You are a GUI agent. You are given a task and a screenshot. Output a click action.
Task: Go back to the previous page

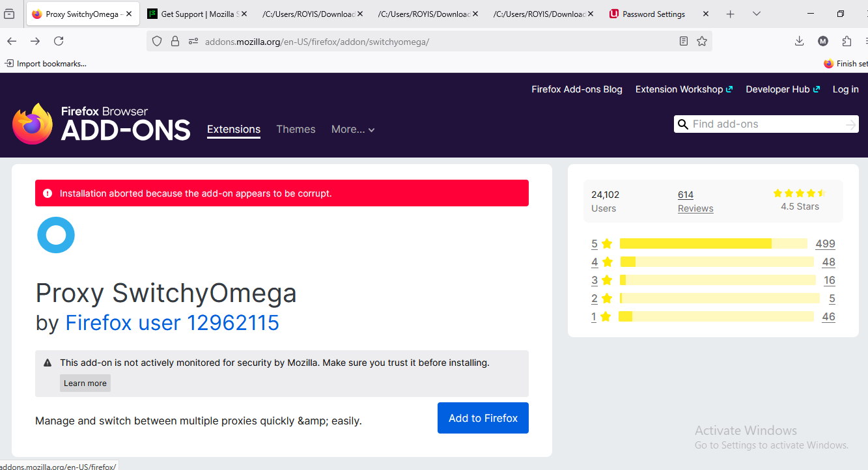[x=12, y=41]
